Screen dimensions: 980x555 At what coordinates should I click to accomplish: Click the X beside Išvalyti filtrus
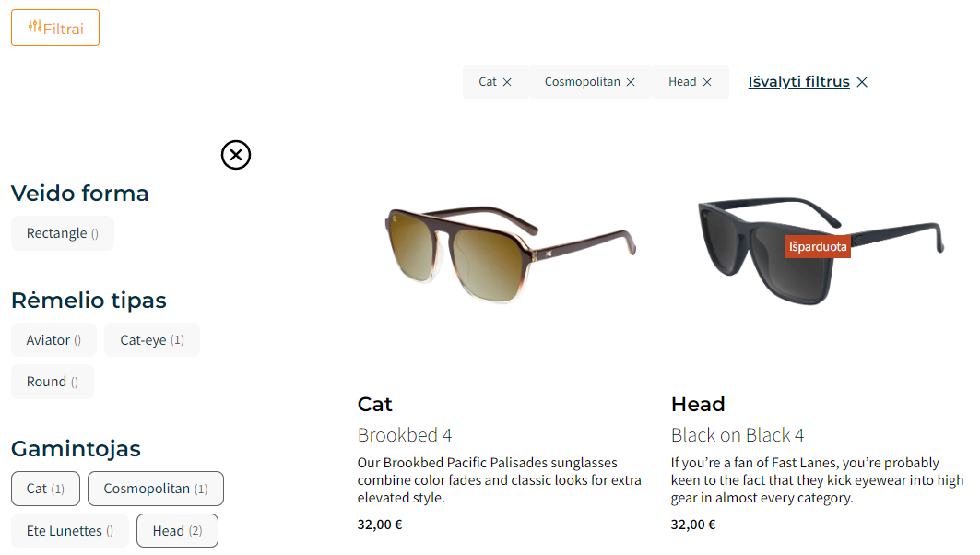(862, 82)
